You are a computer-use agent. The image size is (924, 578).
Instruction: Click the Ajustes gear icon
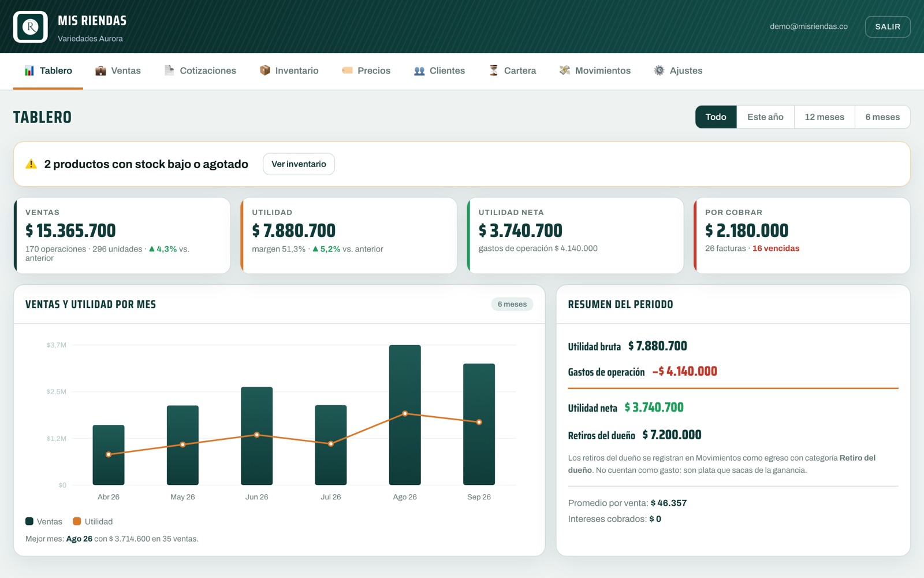coord(659,71)
